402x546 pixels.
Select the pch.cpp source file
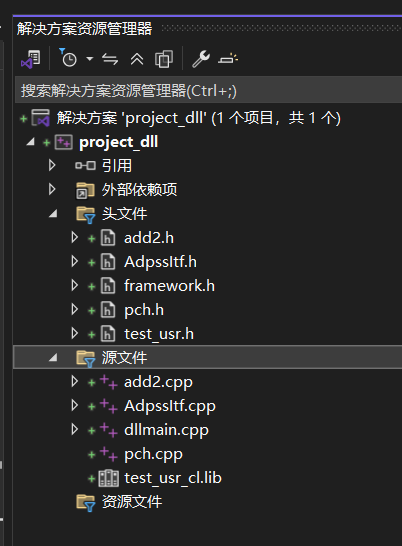click(x=153, y=454)
